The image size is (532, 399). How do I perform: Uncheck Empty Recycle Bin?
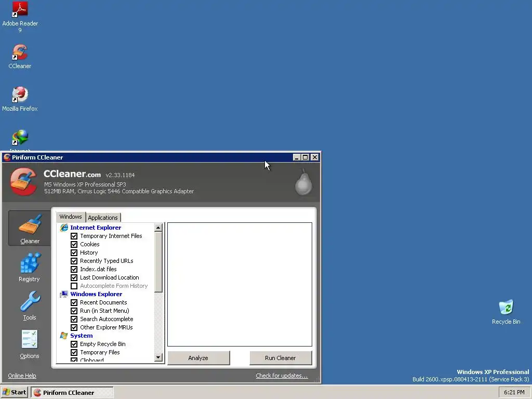point(74,344)
